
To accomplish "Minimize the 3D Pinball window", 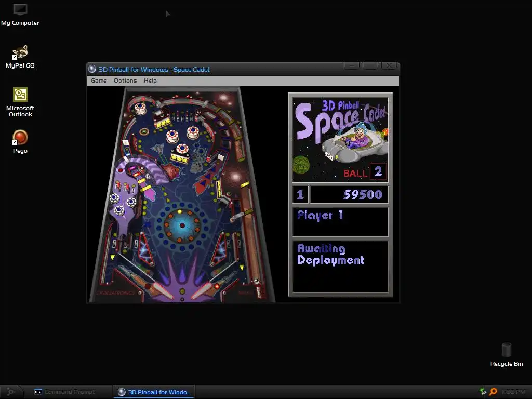I will click(352, 65).
